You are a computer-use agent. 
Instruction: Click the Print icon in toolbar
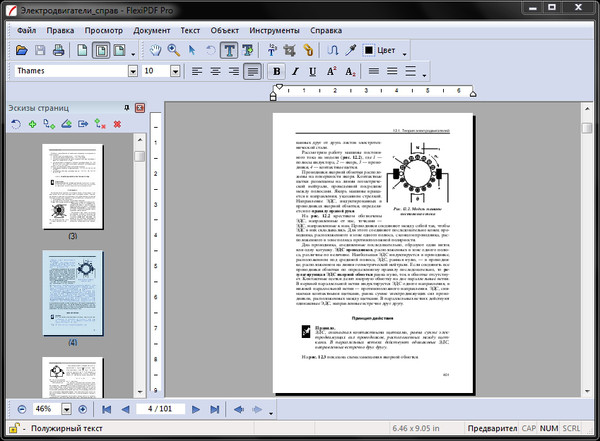pos(60,49)
